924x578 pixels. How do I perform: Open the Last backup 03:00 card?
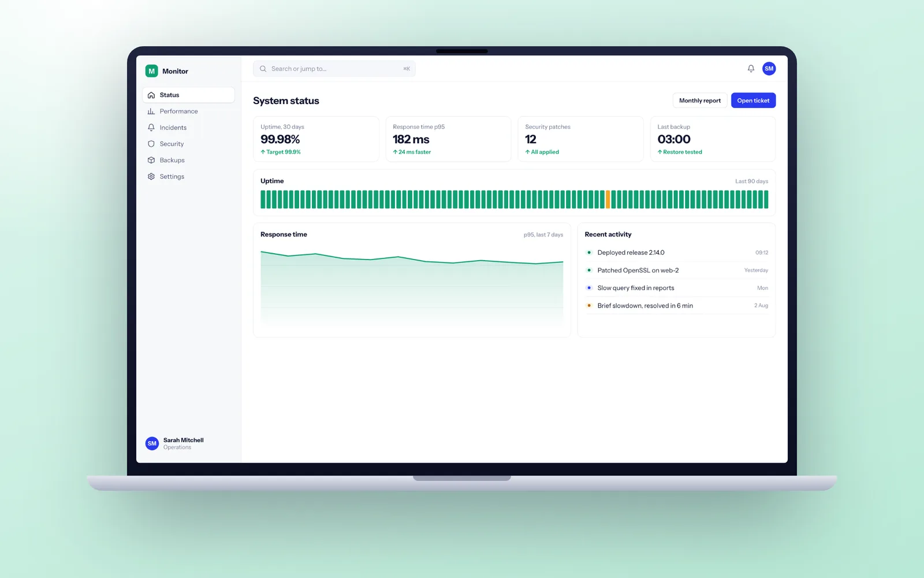713,139
